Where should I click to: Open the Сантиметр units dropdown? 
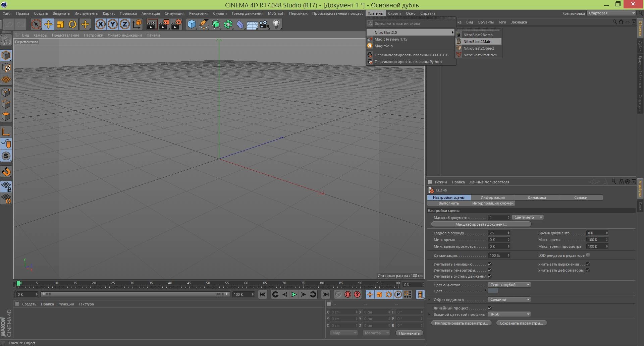point(528,217)
